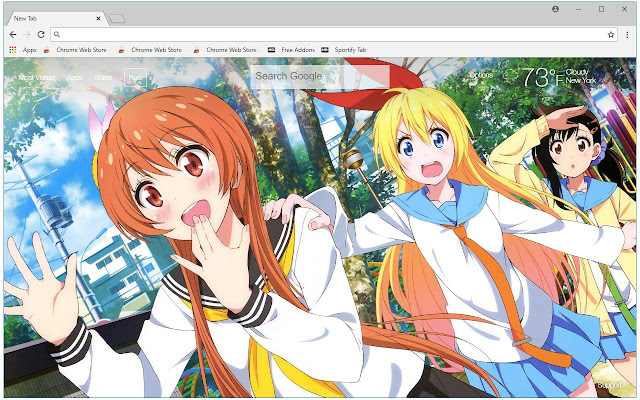This screenshot has width=640, height=400.
Task: Open the Options link
Action: click(x=481, y=76)
